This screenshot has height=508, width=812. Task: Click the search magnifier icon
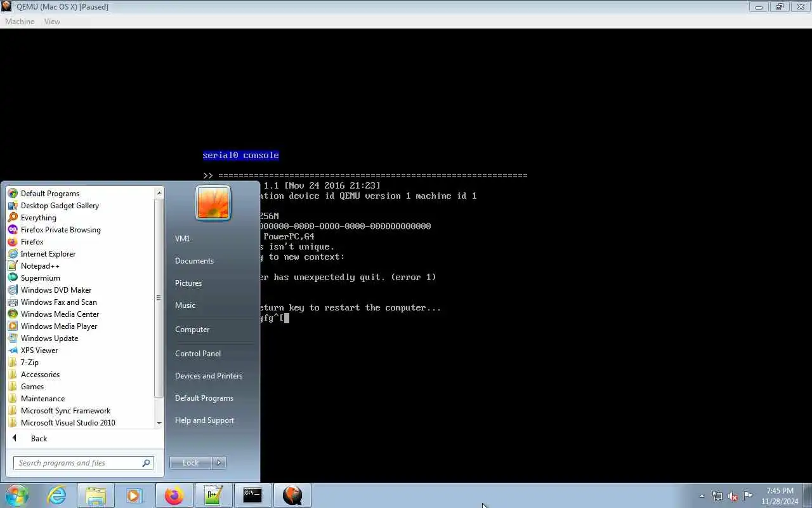click(146, 463)
